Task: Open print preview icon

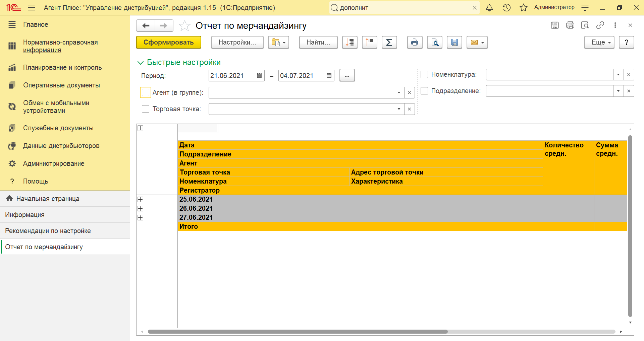Action: coord(435,43)
